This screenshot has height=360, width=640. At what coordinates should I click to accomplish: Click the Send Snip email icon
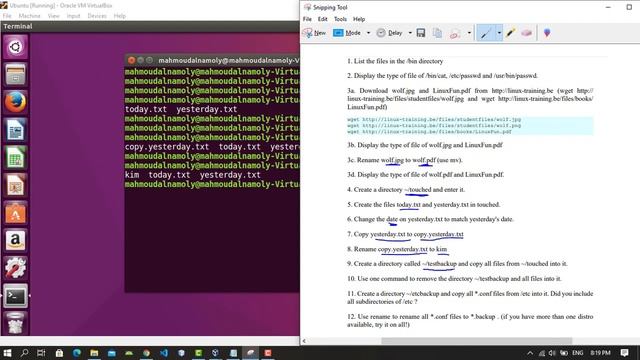click(x=455, y=33)
